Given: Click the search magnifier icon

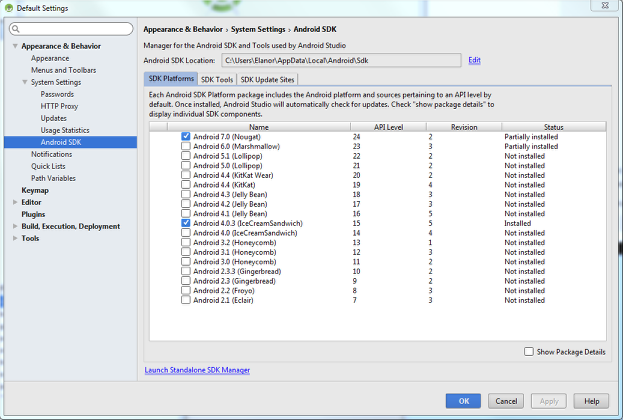Looking at the screenshot, I should pos(15,29).
